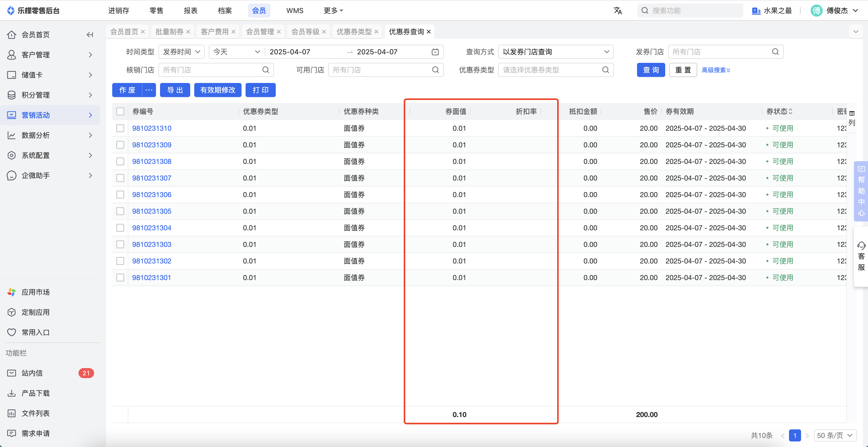Open the in-site messages inbox
This screenshot has height=447, width=868.
32,373
